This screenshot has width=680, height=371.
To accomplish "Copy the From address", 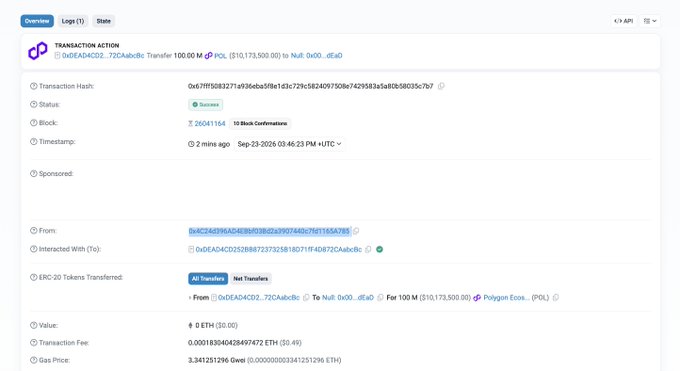I will (x=356, y=231).
